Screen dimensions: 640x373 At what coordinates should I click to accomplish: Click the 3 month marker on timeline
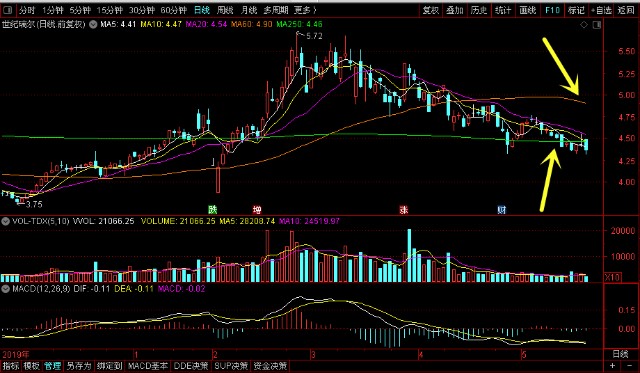(313, 355)
